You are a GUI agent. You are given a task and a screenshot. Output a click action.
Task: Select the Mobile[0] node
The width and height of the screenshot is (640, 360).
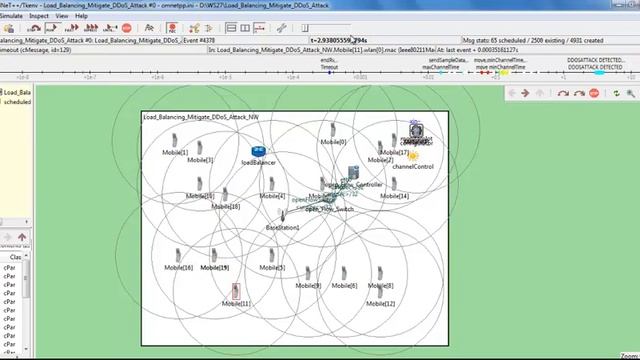coord(333,130)
